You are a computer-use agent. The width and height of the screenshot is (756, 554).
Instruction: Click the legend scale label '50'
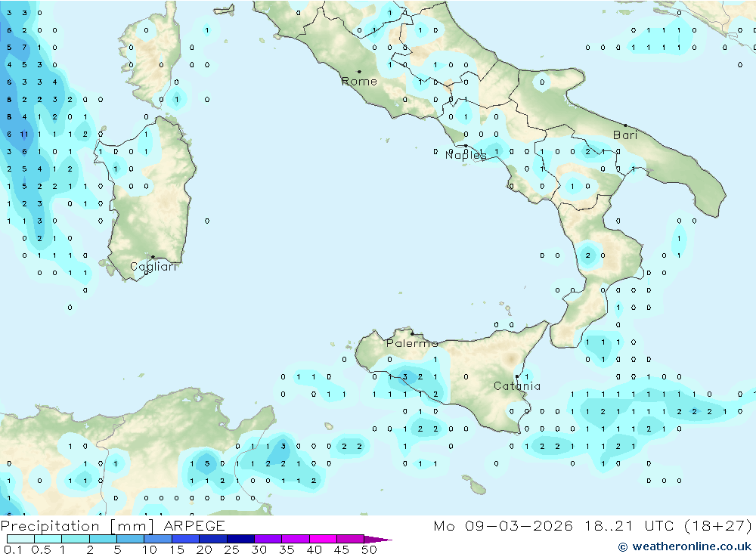tap(369, 549)
